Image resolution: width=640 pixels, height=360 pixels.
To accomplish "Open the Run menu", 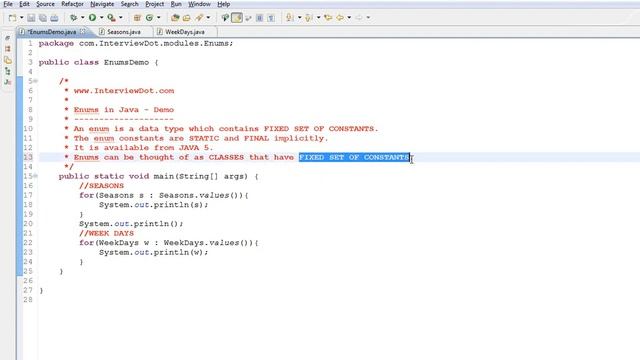I will 176,4.
